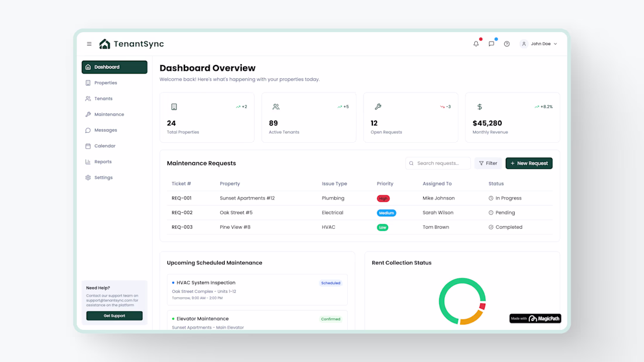Image resolution: width=644 pixels, height=362 pixels.
Task: Click the help question mark icon
Action: click(x=507, y=44)
